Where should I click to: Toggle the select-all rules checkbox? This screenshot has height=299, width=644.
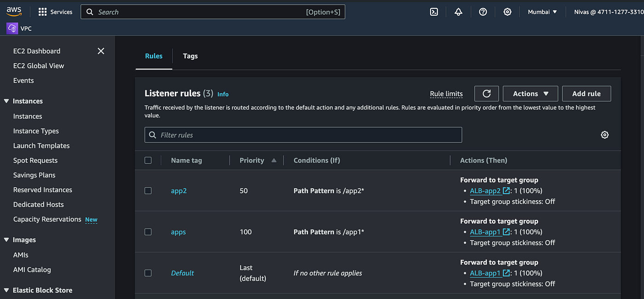(x=148, y=160)
